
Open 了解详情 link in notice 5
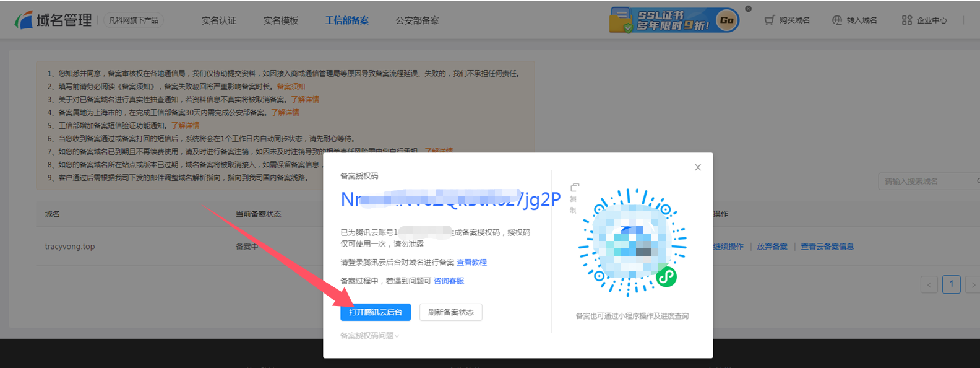tap(186, 126)
